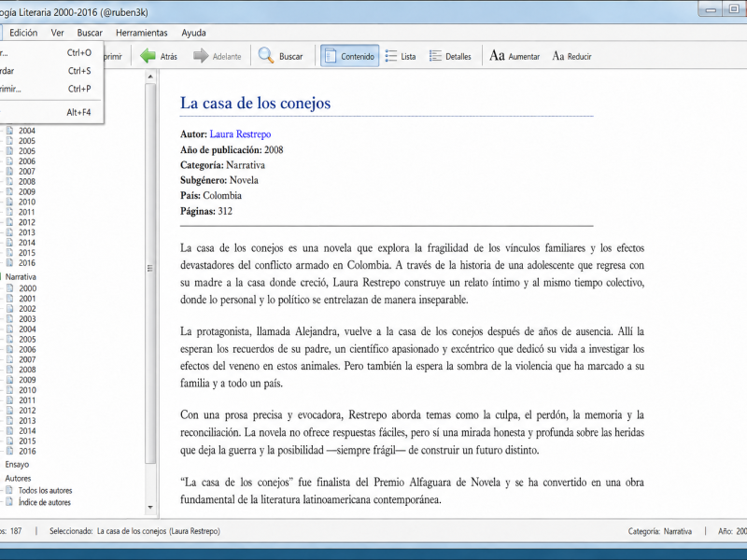Click the 'País: Colombia' line
Viewport: 747px width, 560px height.
[x=211, y=196]
